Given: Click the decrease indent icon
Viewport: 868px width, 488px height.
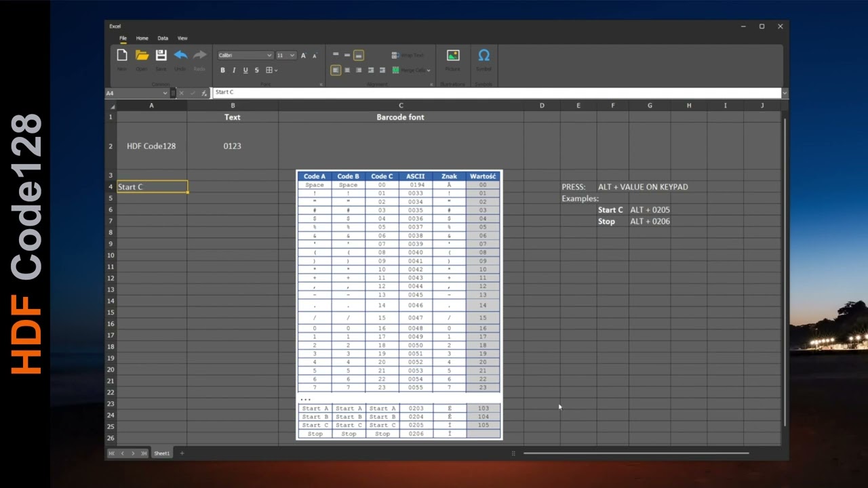Looking at the screenshot, I should coord(371,70).
